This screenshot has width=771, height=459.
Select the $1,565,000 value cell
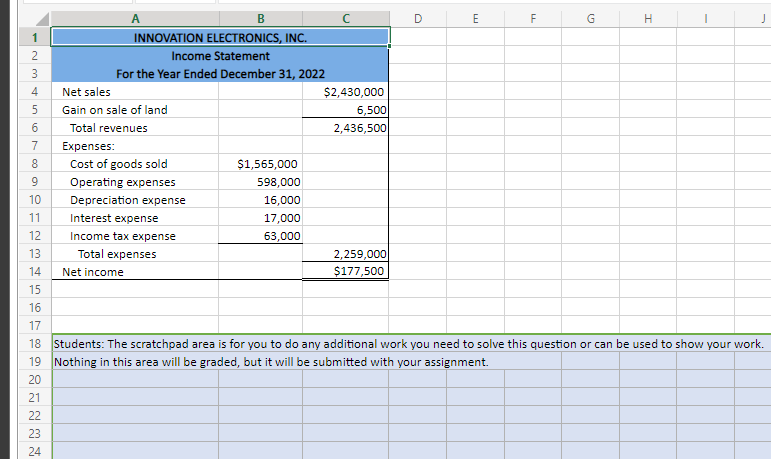pyautogui.click(x=261, y=164)
